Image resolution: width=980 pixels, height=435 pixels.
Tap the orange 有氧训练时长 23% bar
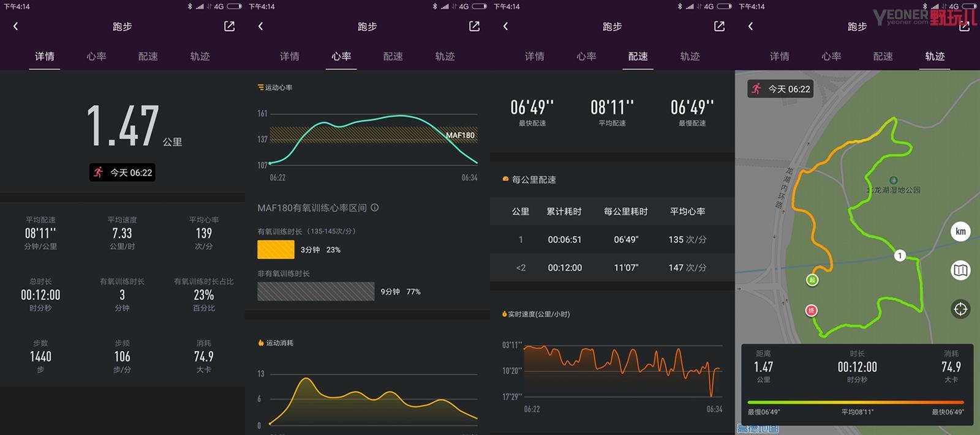(x=276, y=250)
